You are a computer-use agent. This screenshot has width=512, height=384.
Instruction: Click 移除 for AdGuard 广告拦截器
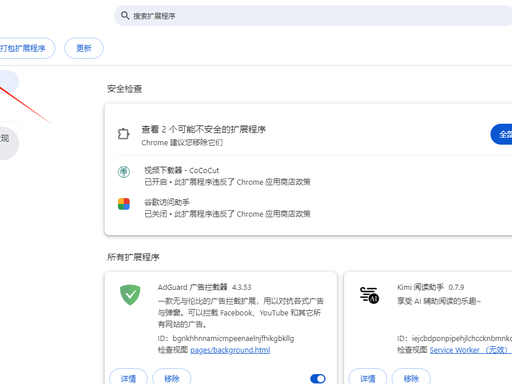coord(172,378)
